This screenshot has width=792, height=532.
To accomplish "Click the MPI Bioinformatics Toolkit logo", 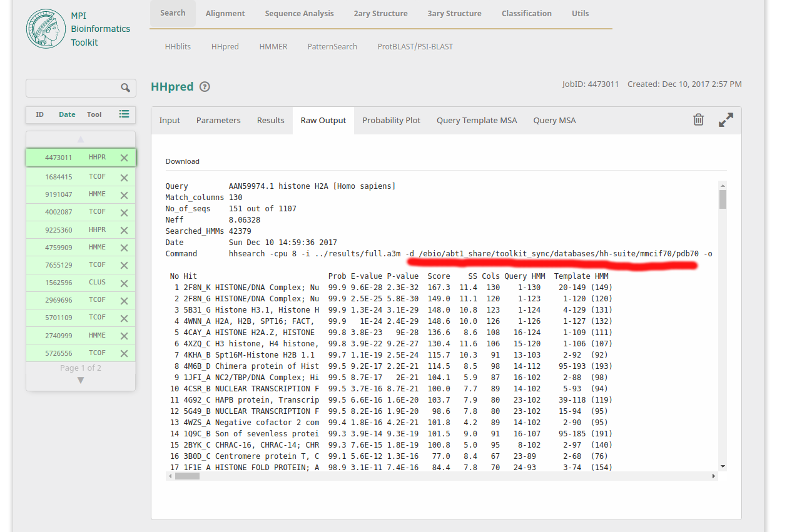I will [46, 28].
